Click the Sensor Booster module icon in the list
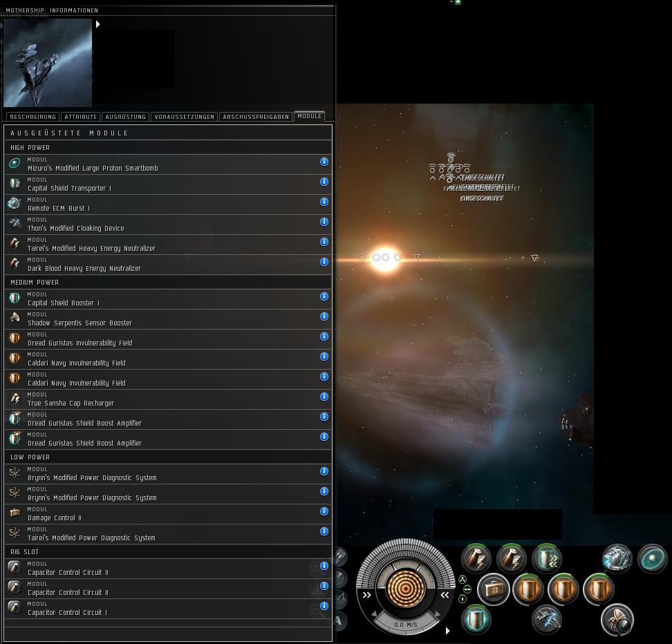 coord(15,318)
